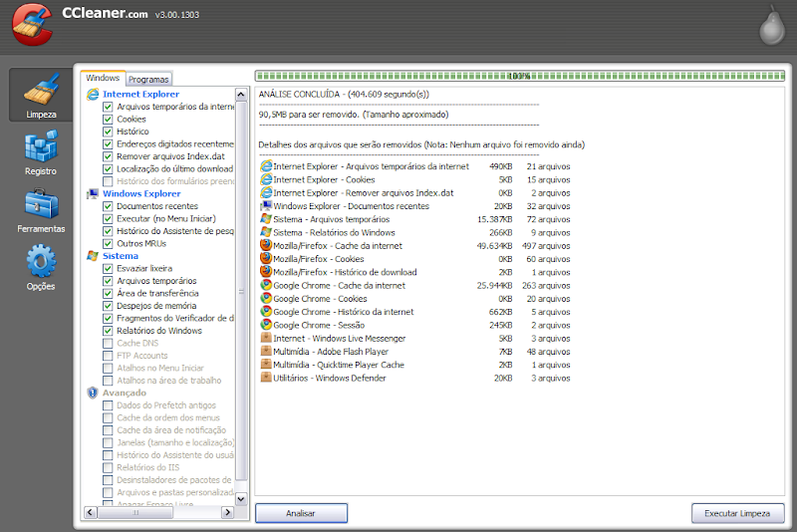Select the IE icon for Remover arquivos Index.dat result
797x532 pixels.
pyautogui.click(x=266, y=192)
